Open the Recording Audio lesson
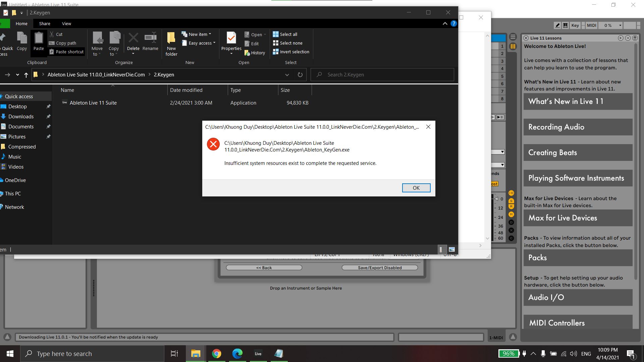Image resolution: width=644 pixels, height=362 pixels. (578, 127)
